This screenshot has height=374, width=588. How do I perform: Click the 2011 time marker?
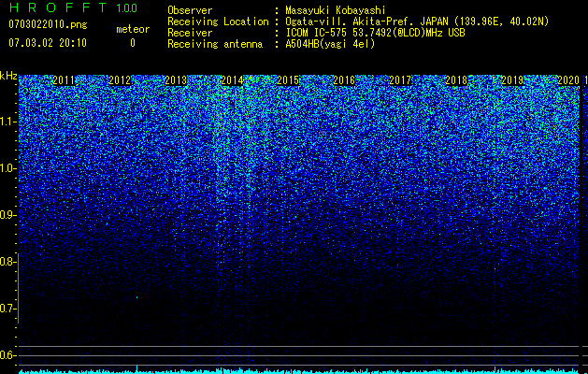(64, 80)
